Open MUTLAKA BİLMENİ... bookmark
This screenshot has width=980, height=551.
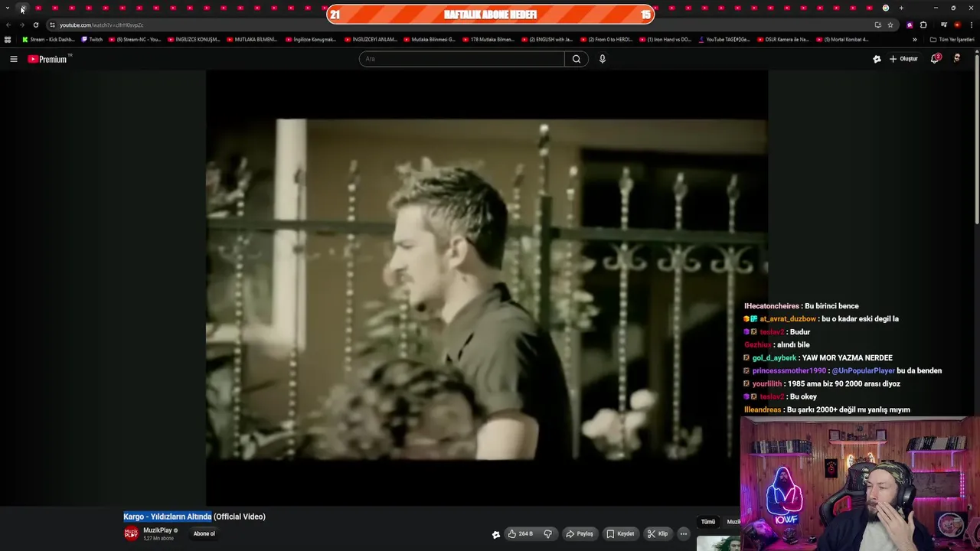pos(252,39)
